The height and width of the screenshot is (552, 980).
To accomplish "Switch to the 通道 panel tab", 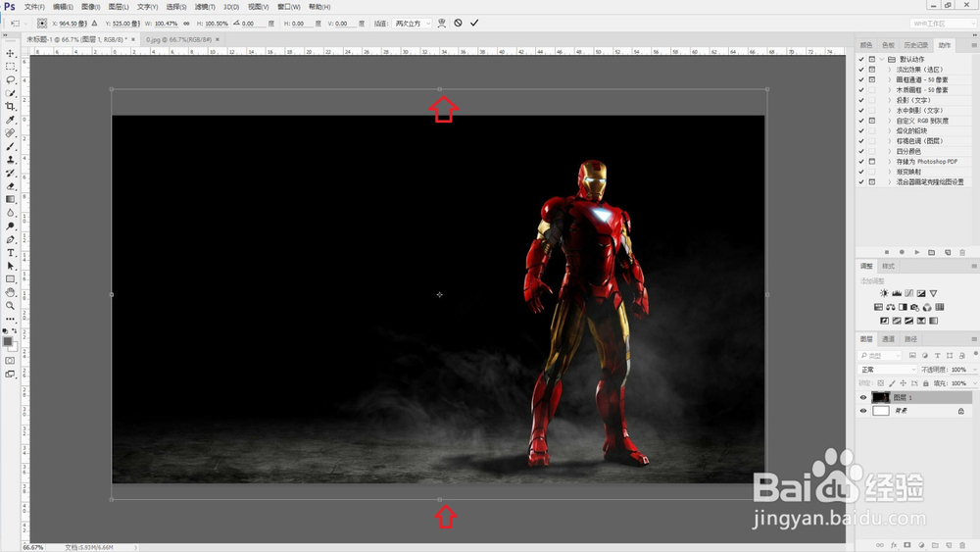I will pyautogui.click(x=888, y=339).
